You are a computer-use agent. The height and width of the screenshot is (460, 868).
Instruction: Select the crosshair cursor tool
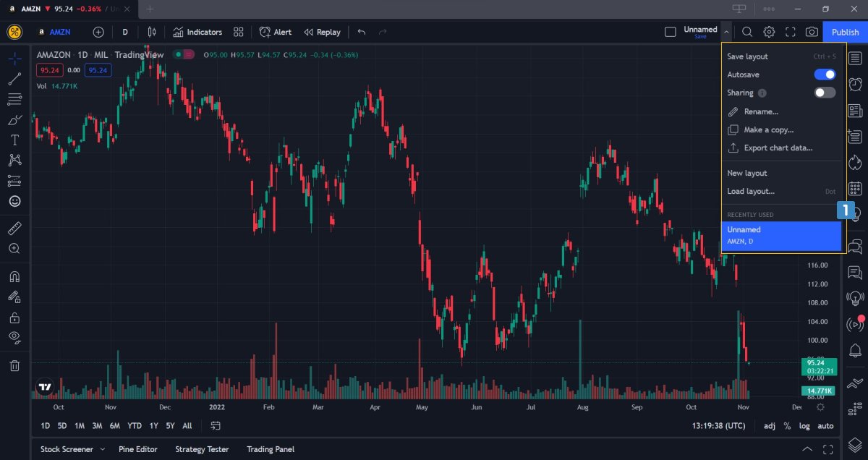[x=14, y=58]
